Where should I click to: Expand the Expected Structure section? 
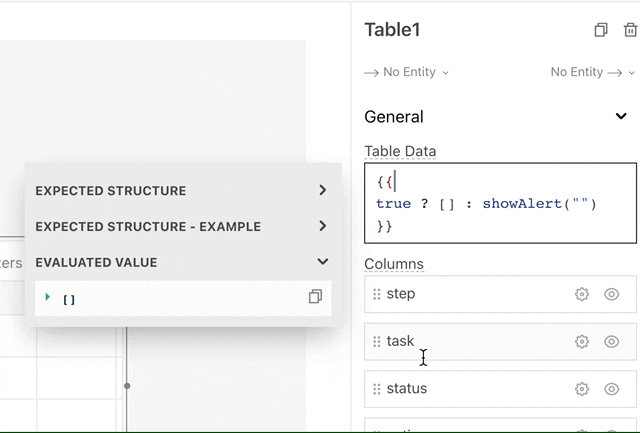click(x=322, y=190)
